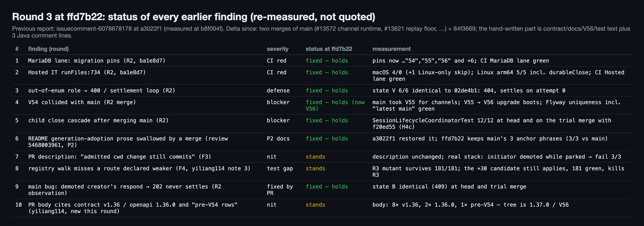Click the 'fixed — holds (now V56)' status

335,106
